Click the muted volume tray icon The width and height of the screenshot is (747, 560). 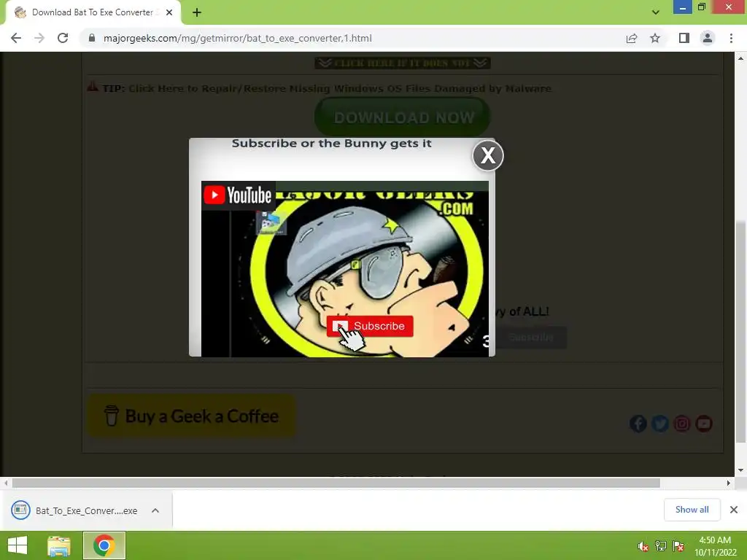(x=643, y=546)
